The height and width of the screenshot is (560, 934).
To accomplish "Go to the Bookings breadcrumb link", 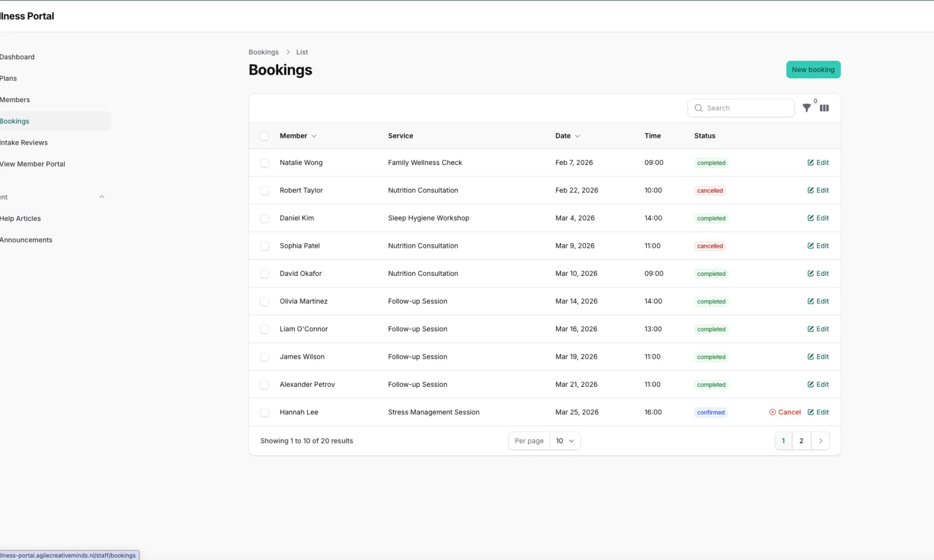I will [x=263, y=52].
